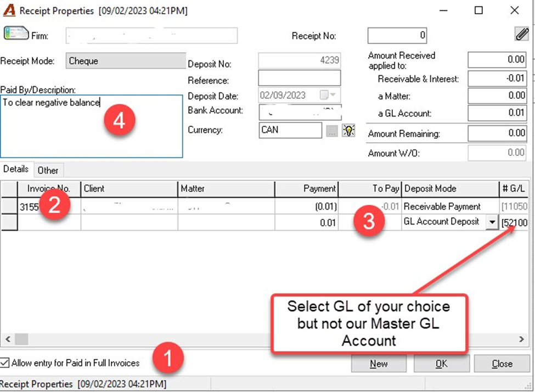The width and height of the screenshot is (535, 392).
Task: Expand the GL Account Deposit mode dropdown
Action: 492,222
